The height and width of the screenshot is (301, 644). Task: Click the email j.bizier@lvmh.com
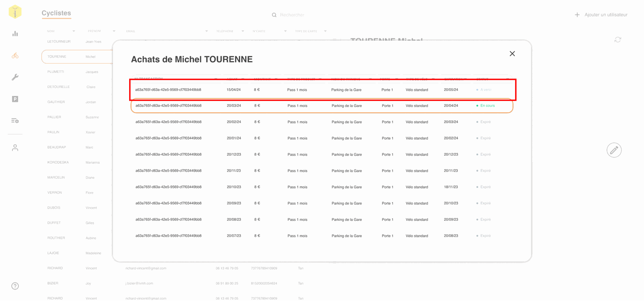(139, 284)
